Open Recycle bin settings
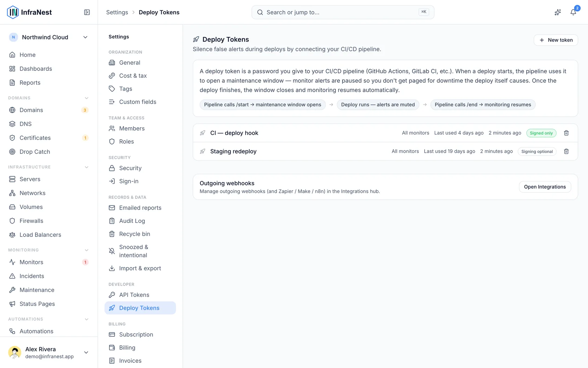Image resolution: width=588 pixels, height=368 pixels. [x=140, y=234]
